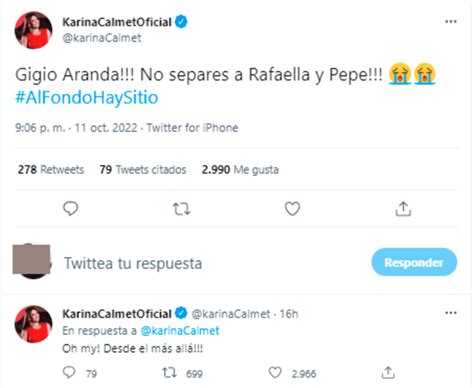Click the Twitter for iPhone source link

pos(192,128)
